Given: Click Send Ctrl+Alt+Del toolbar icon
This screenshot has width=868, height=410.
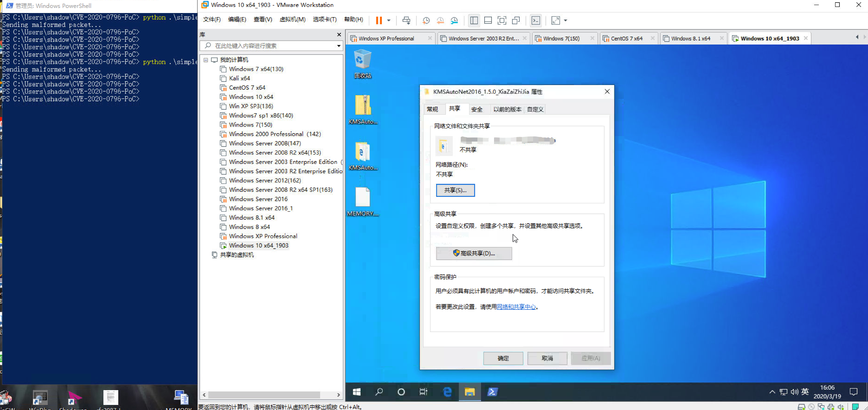Looking at the screenshot, I should (x=406, y=20).
